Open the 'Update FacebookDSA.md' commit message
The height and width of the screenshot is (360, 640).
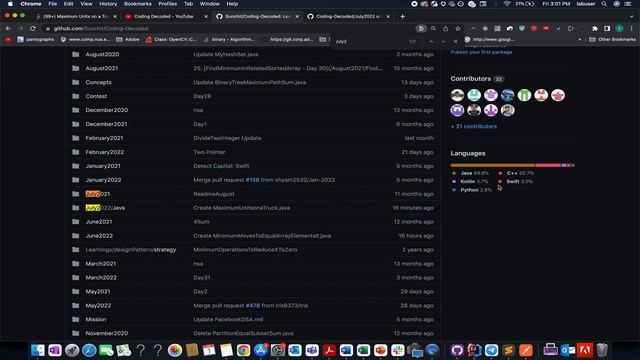point(228,319)
